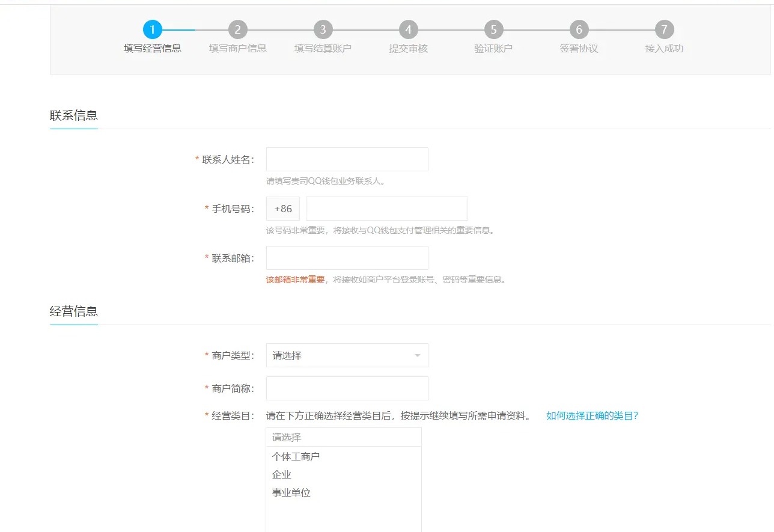Click the 填写商户信息 step label

point(238,48)
